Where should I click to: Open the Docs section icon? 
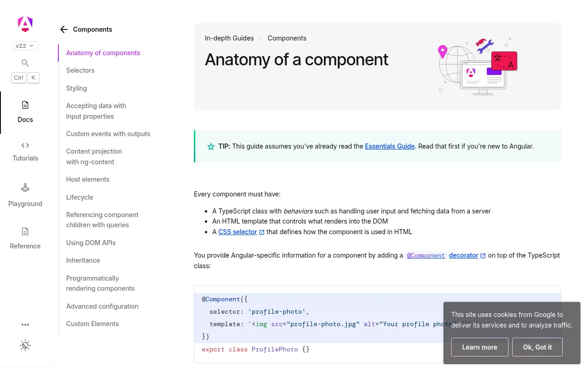pos(25,105)
